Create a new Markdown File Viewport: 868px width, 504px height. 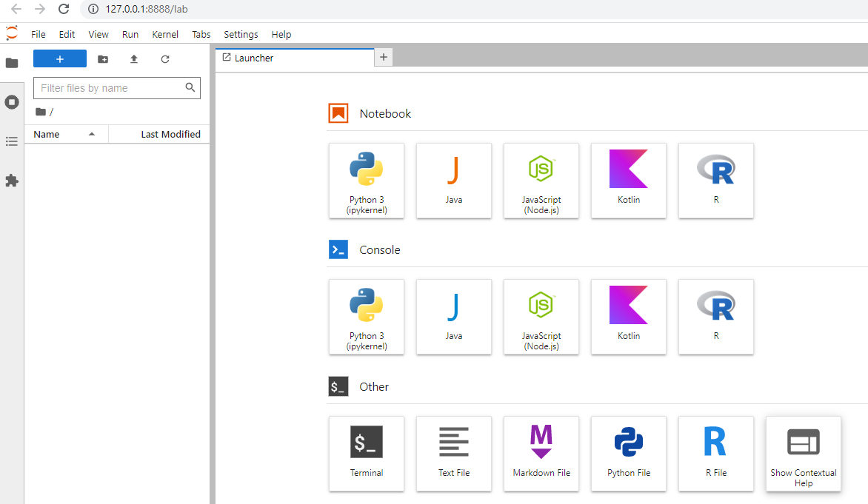(541, 454)
